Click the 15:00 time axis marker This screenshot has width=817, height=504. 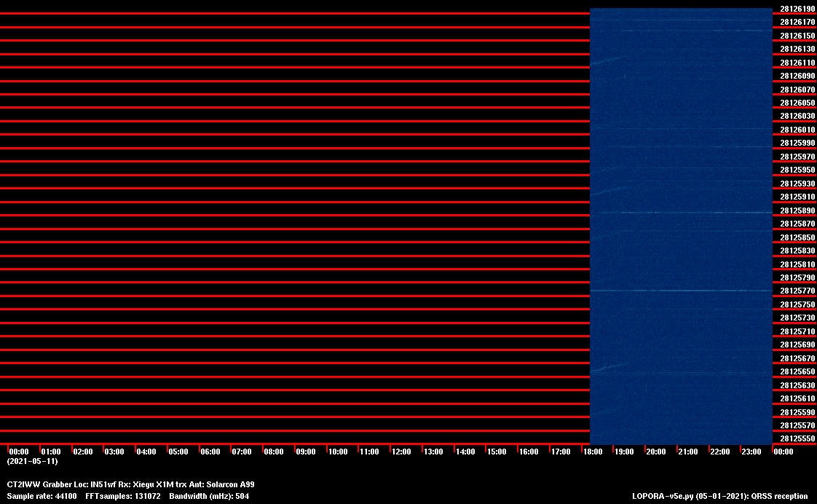(x=497, y=452)
